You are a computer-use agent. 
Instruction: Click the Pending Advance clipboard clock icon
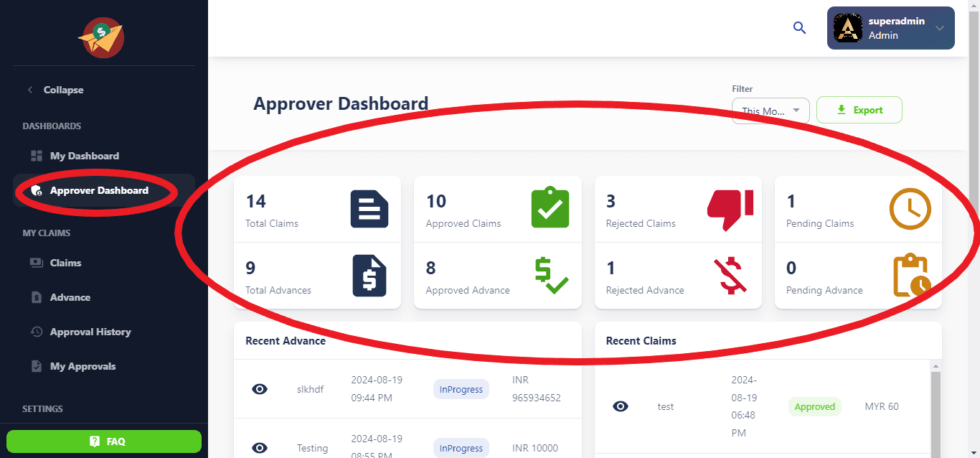tap(910, 276)
